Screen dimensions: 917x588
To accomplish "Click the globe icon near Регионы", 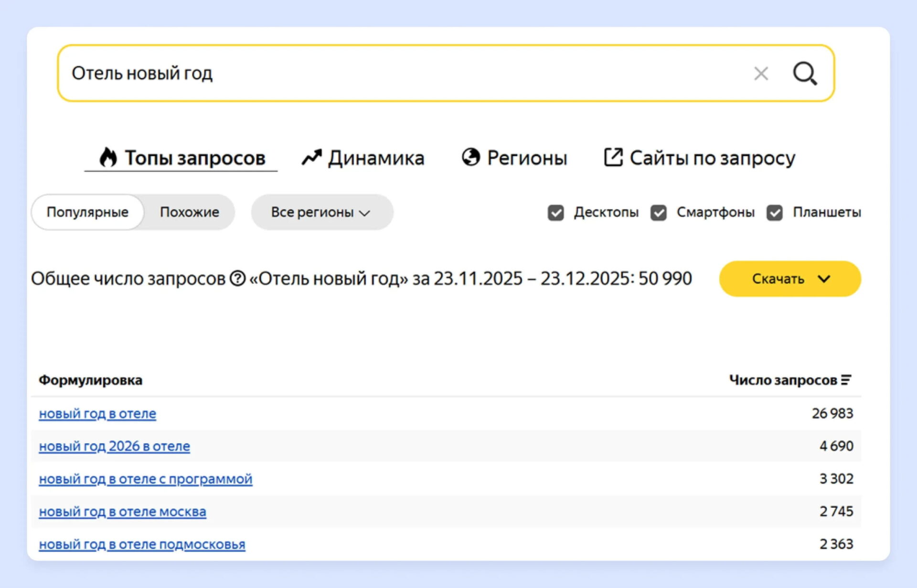I will [470, 157].
